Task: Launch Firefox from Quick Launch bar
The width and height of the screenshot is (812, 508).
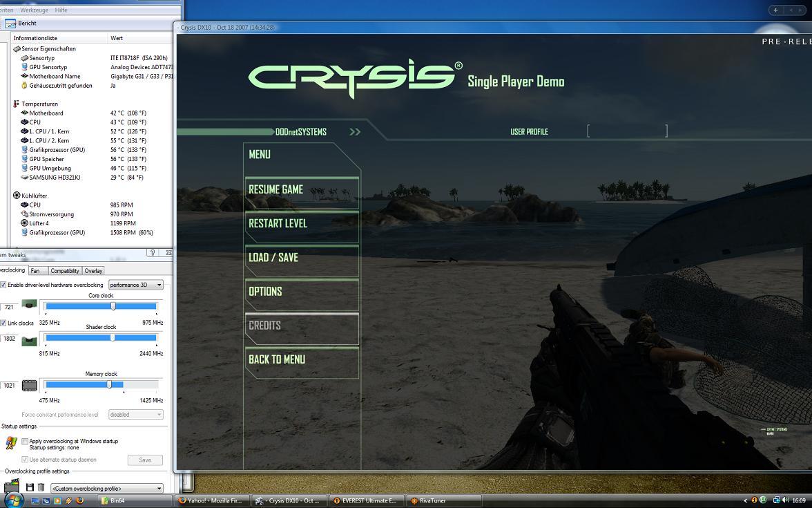Action: coord(80,500)
